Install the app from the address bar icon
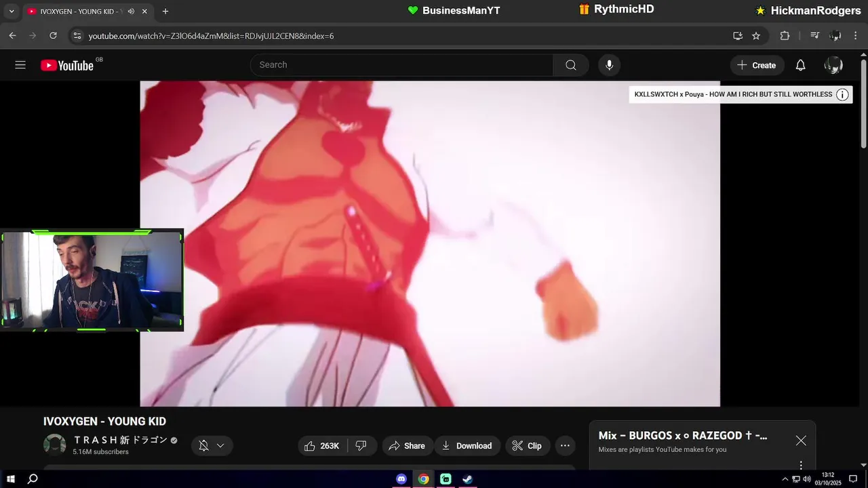This screenshot has width=868, height=488. (x=738, y=35)
